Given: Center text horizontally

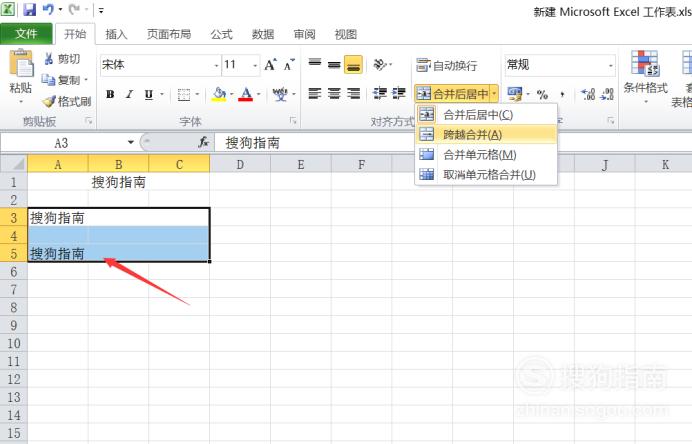Looking at the screenshot, I should point(334,94).
